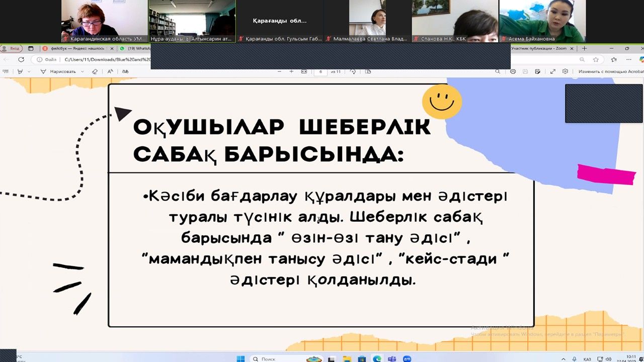Viewport: 644px width, 362px height.
Task: Click the PDF page number field
Action: (320, 71)
